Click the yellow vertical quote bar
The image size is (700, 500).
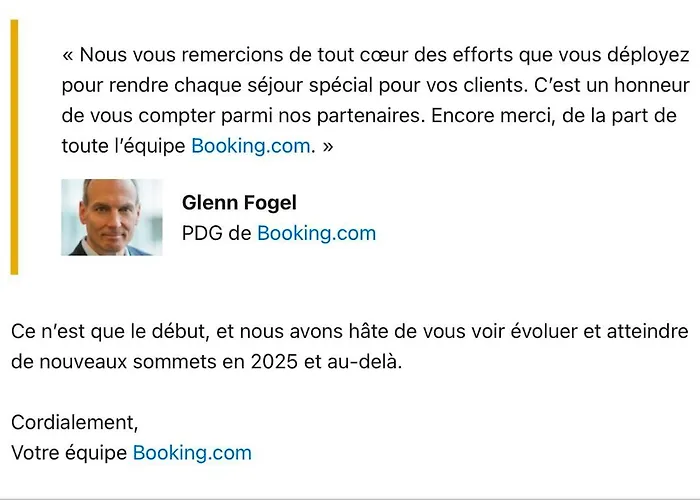14,147
